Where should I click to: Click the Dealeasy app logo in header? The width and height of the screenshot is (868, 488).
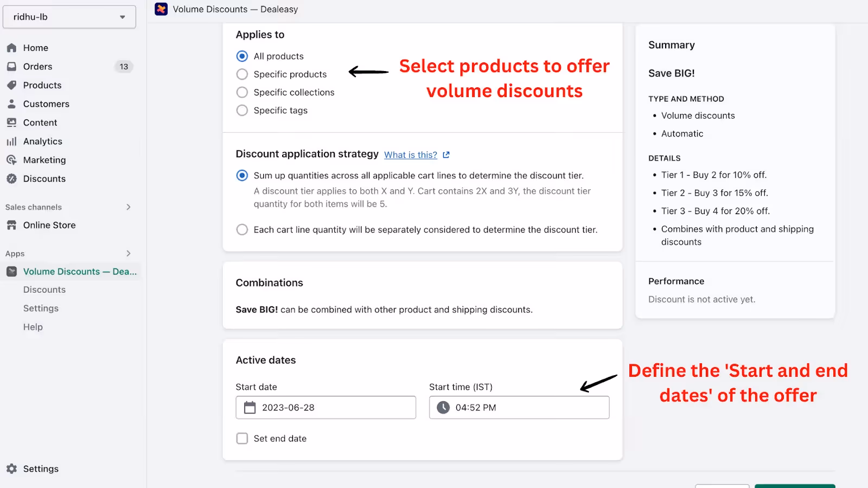(x=161, y=9)
